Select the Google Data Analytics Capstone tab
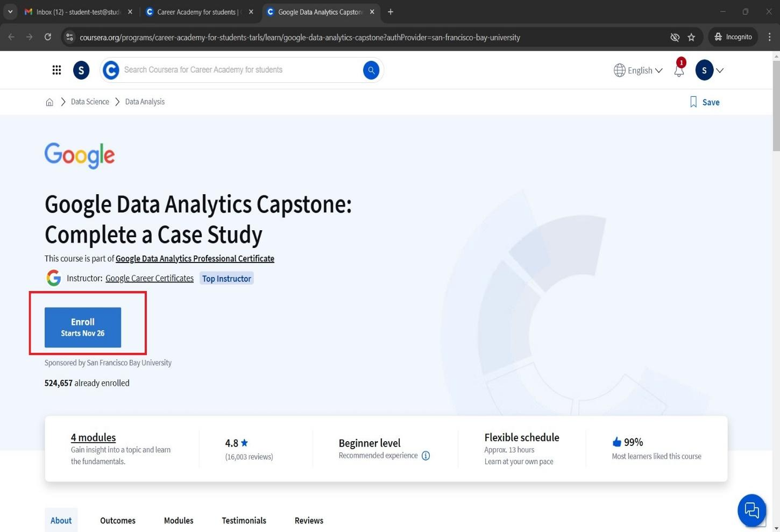Viewport: 780px width, 532px height. [321, 12]
